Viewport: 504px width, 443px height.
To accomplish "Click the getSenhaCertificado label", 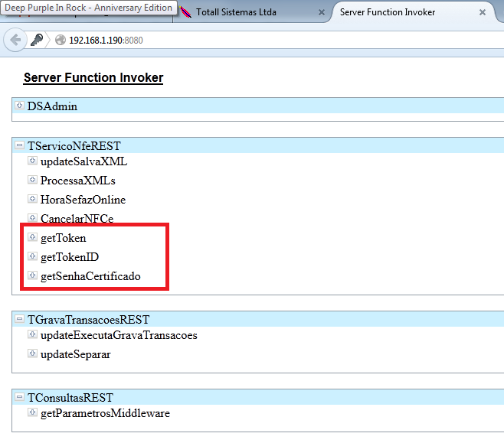I will pos(90,276).
